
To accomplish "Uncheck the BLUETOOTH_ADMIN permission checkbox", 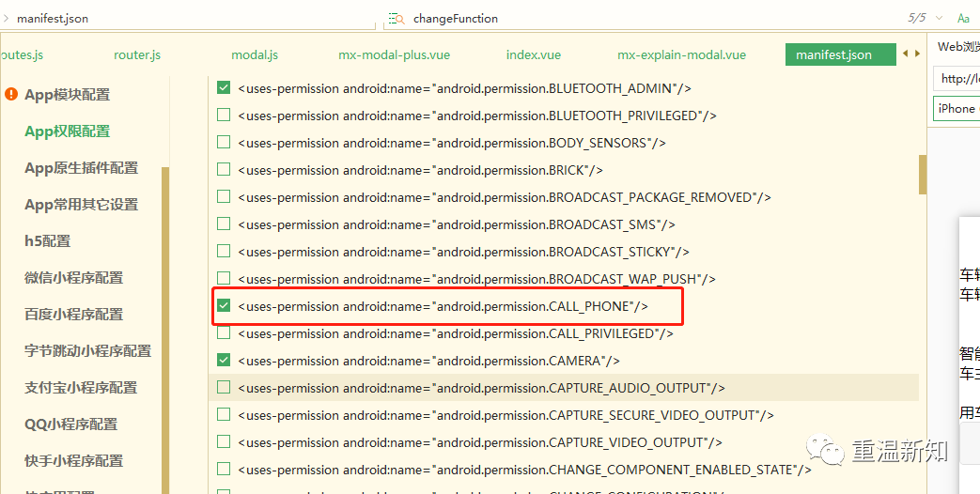I will coord(223,88).
